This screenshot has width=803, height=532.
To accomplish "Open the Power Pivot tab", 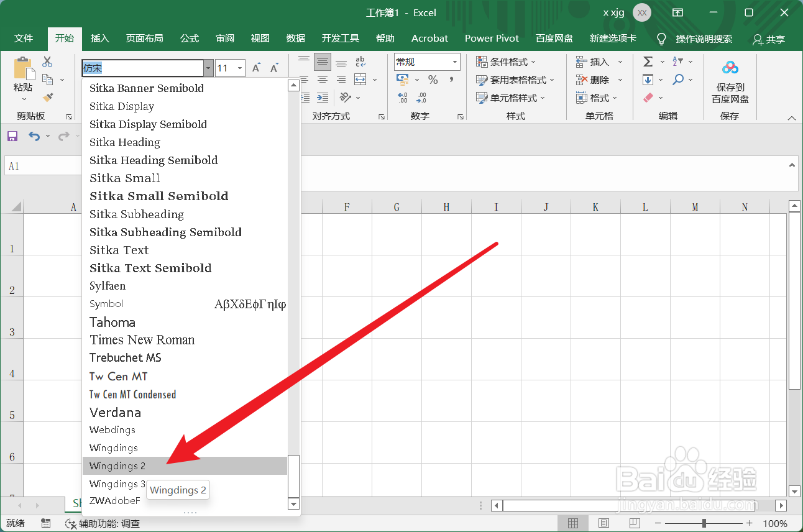I will tap(492, 39).
